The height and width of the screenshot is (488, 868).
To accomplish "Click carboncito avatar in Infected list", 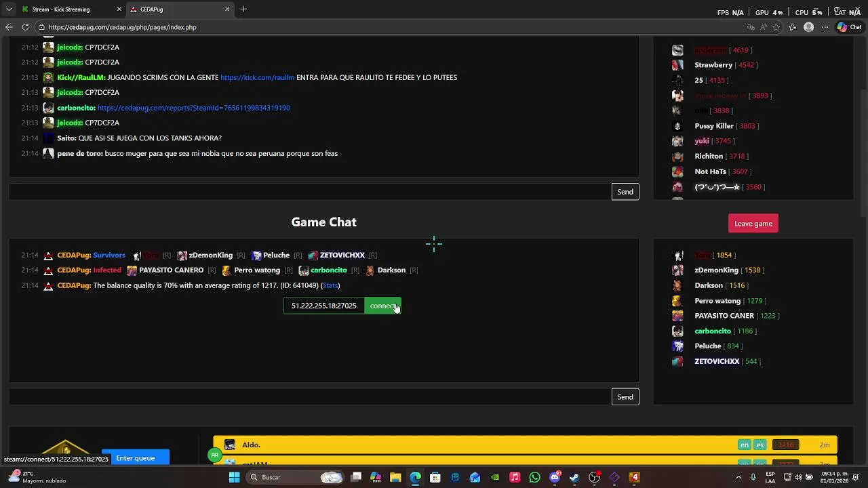I will coord(304,270).
